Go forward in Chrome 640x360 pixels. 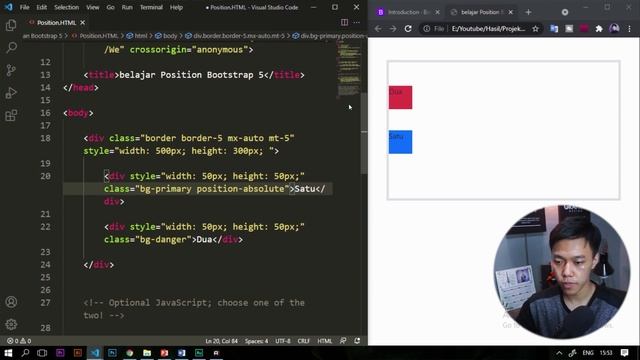tap(393, 29)
